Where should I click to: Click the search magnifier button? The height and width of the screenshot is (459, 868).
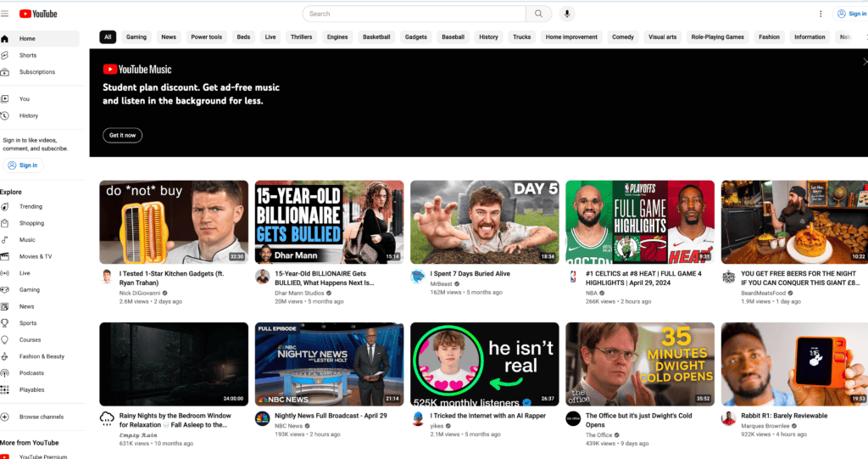[x=538, y=14]
